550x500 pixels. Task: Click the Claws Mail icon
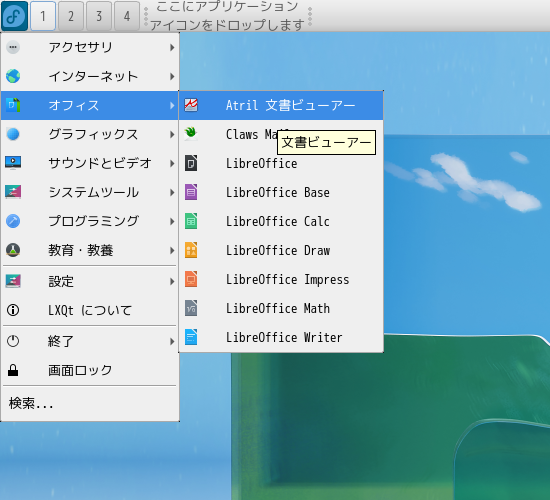click(191, 134)
